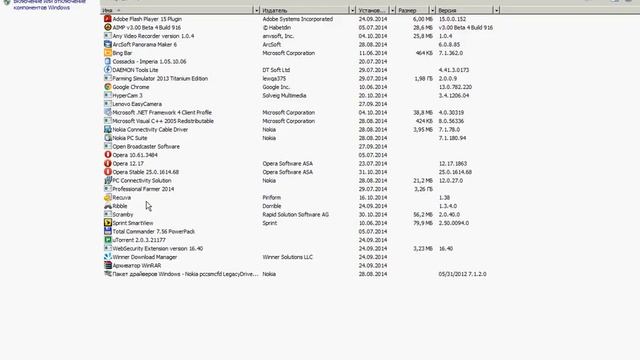Sort by the Name column header
The height and width of the screenshot is (360, 640).
click(x=177, y=10)
